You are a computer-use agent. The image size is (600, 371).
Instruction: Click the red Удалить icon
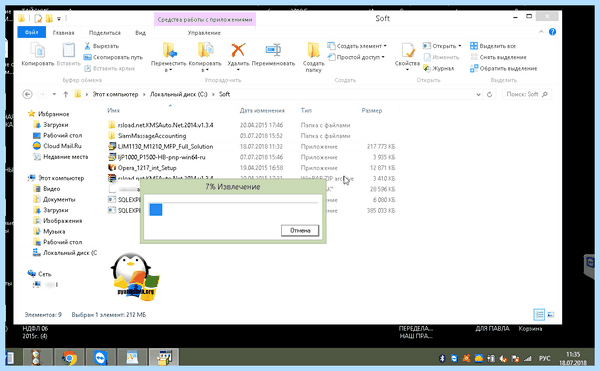click(x=238, y=50)
